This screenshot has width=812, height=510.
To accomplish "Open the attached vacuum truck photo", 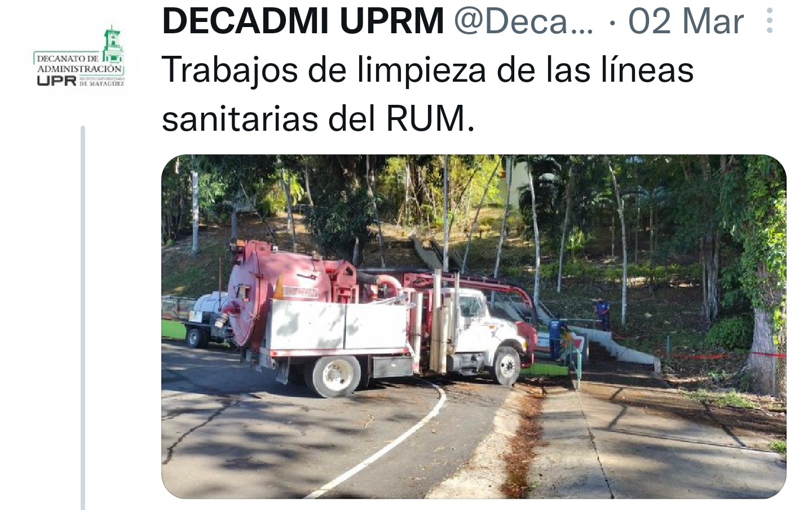I will click(474, 326).
